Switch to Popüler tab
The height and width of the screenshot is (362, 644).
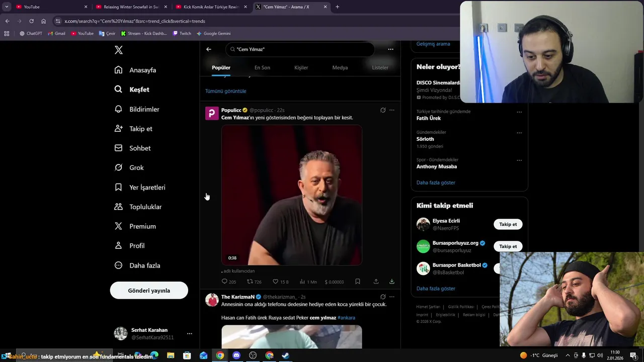(221, 67)
